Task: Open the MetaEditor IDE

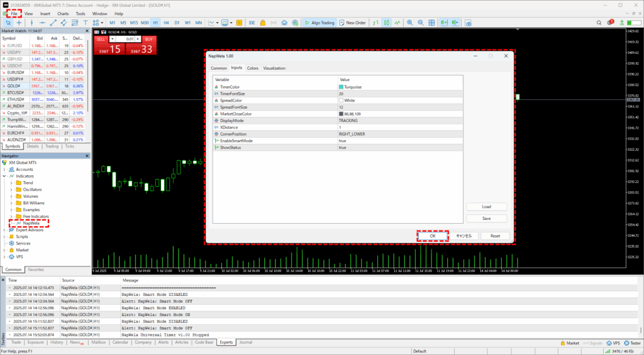Action: tap(252, 23)
